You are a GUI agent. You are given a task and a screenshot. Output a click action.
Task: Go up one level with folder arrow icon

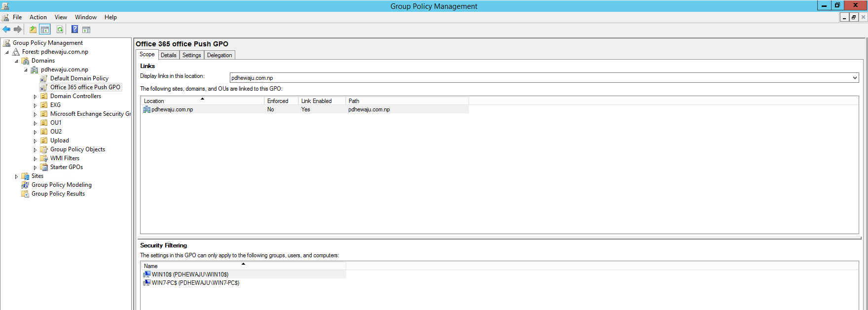(x=33, y=30)
